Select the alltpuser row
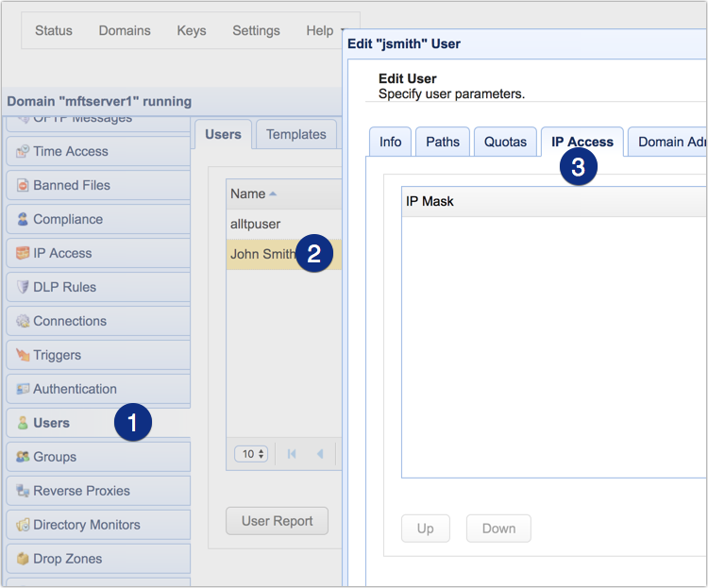The height and width of the screenshot is (588, 708). (x=256, y=225)
